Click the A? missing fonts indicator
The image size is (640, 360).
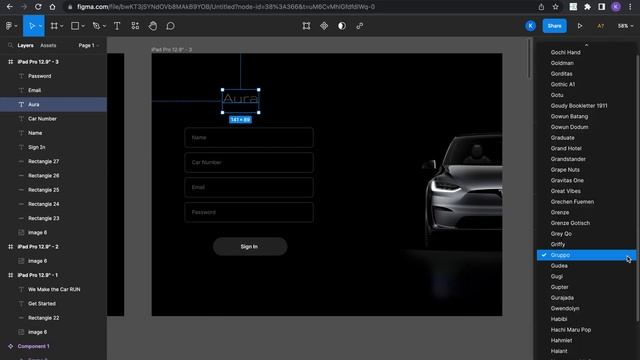click(600, 26)
